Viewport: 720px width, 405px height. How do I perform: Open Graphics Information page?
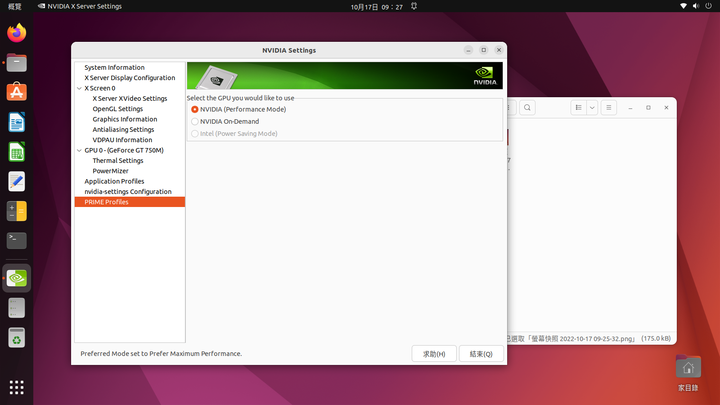(x=125, y=119)
